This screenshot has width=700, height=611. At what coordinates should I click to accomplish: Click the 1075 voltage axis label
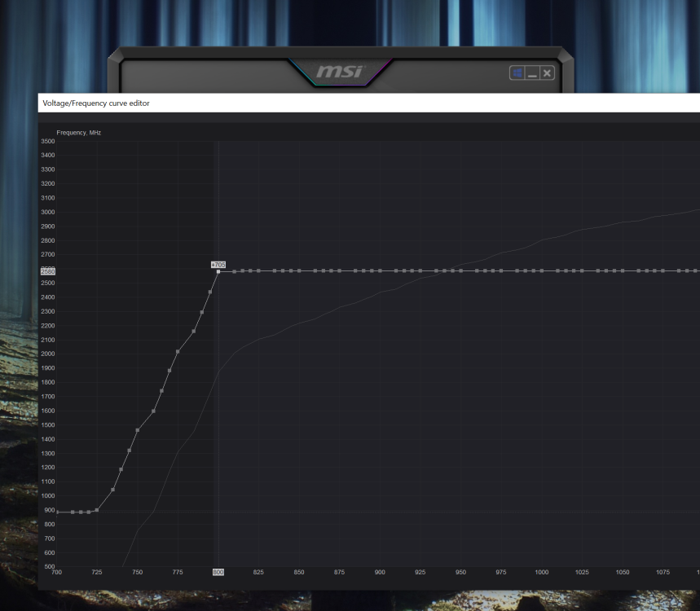pos(663,572)
